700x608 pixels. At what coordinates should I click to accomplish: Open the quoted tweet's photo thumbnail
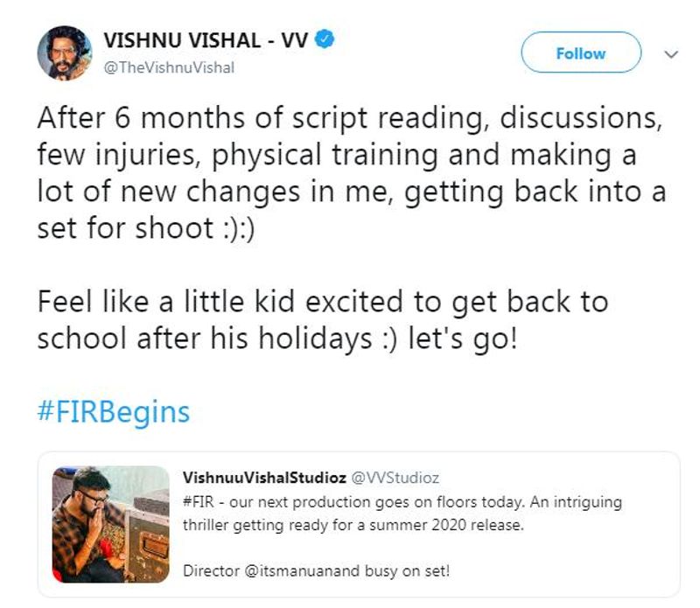point(110,524)
